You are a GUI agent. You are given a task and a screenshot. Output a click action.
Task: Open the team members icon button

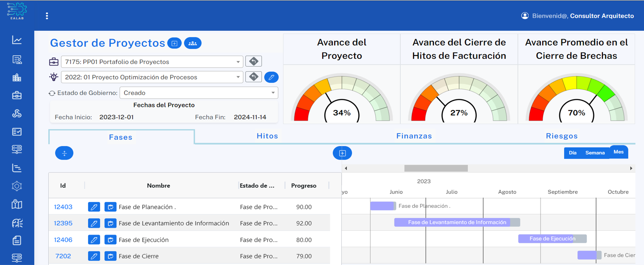(193, 43)
